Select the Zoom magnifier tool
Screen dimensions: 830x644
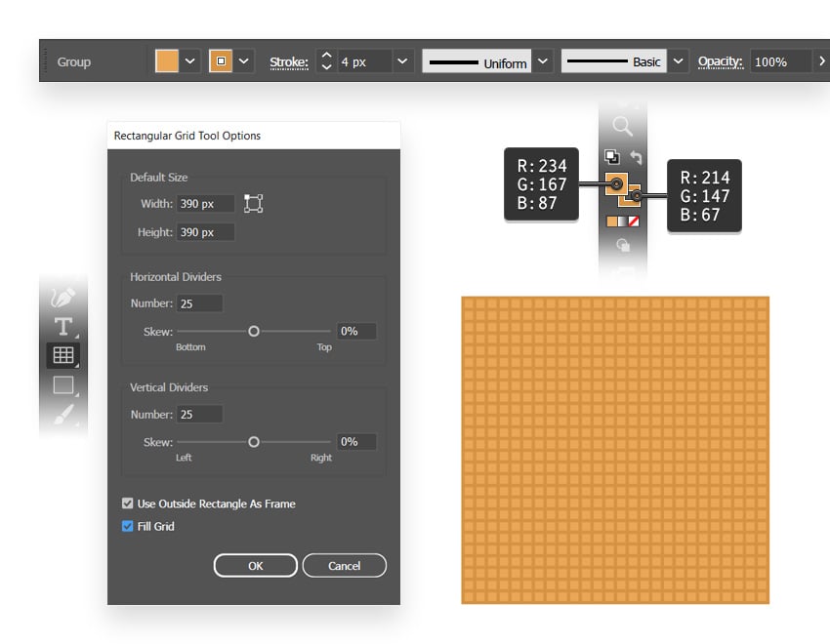623,127
